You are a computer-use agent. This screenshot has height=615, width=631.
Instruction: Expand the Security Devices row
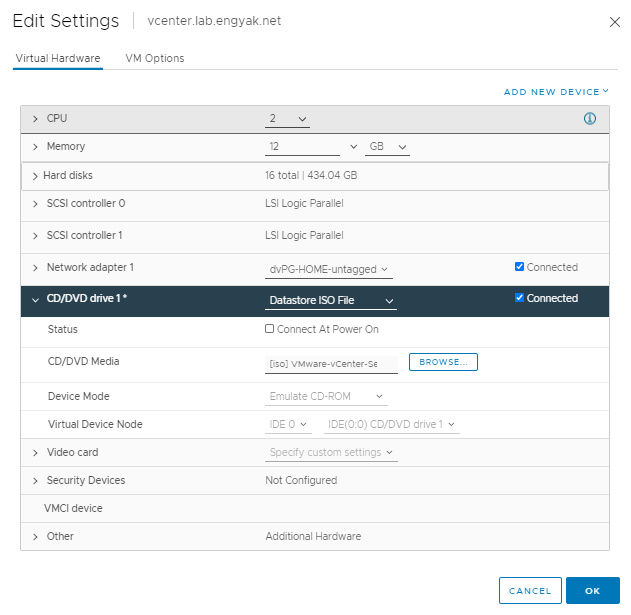coord(35,481)
